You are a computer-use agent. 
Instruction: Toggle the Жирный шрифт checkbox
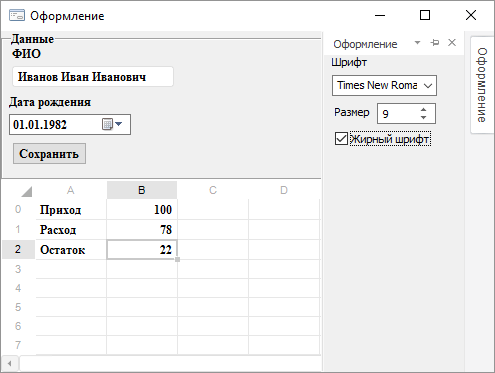pos(341,139)
